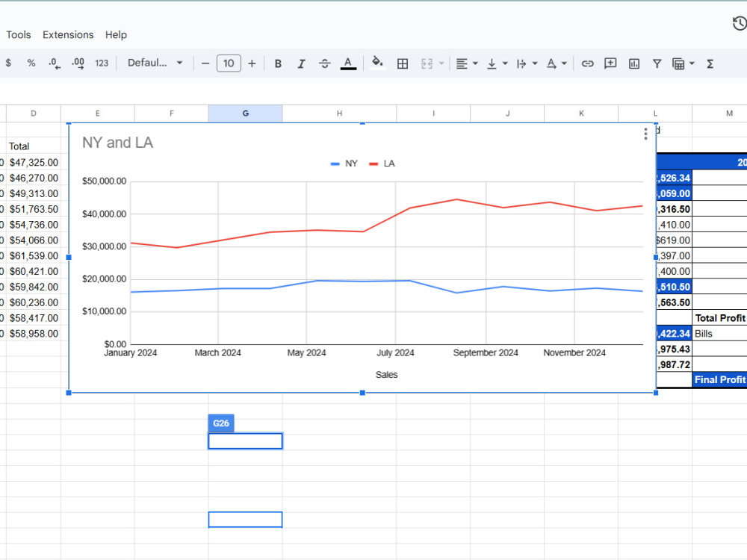This screenshot has height=560, width=747.
Task: Open the Default font dropdown
Action: pyautogui.click(x=155, y=63)
